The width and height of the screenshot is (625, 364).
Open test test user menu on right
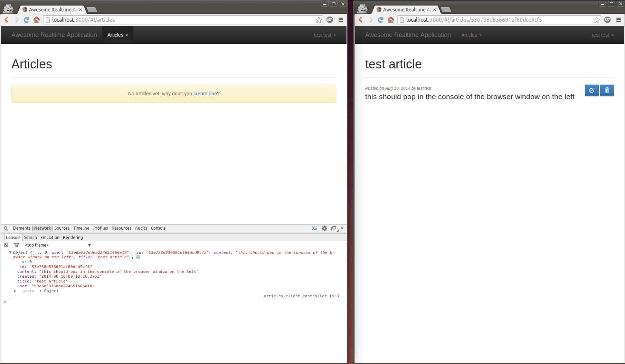point(602,35)
